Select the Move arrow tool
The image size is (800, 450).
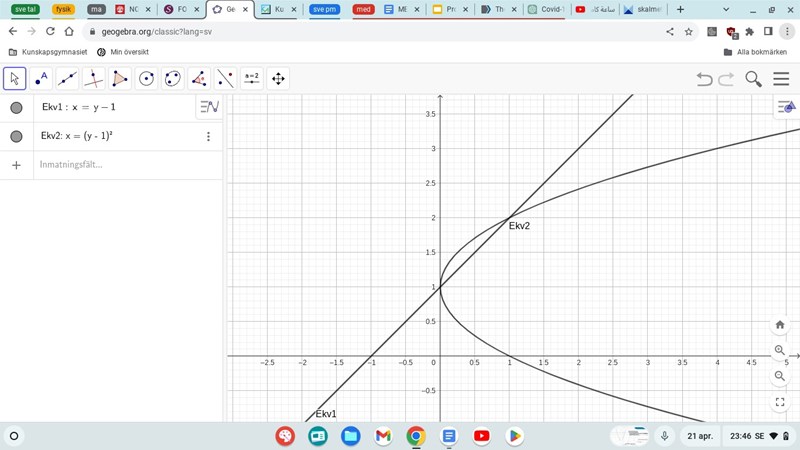pyautogui.click(x=15, y=78)
